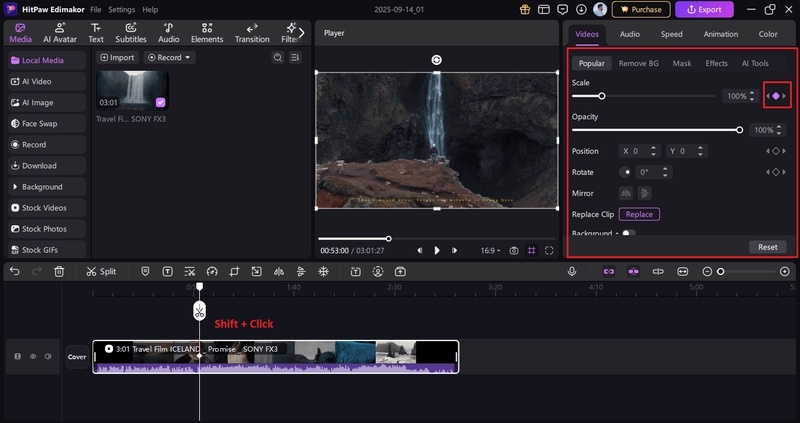800x423 pixels.
Task: Open the speed gauge tool in timeline toolbar
Action: pos(212,271)
